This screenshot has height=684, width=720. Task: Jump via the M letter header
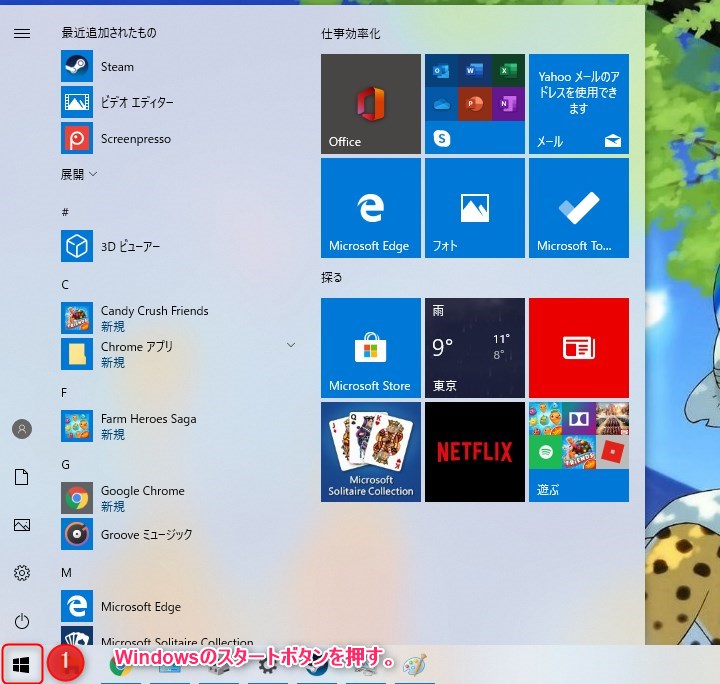[66, 572]
